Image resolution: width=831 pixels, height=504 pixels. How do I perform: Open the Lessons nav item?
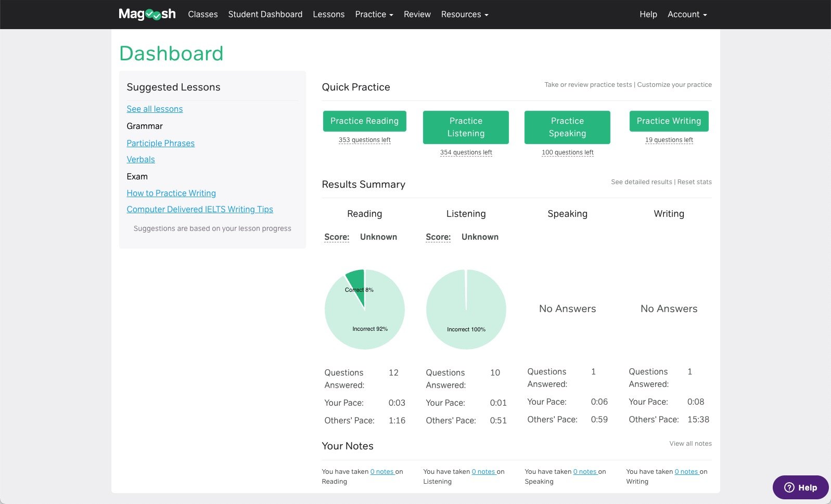[328, 15]
